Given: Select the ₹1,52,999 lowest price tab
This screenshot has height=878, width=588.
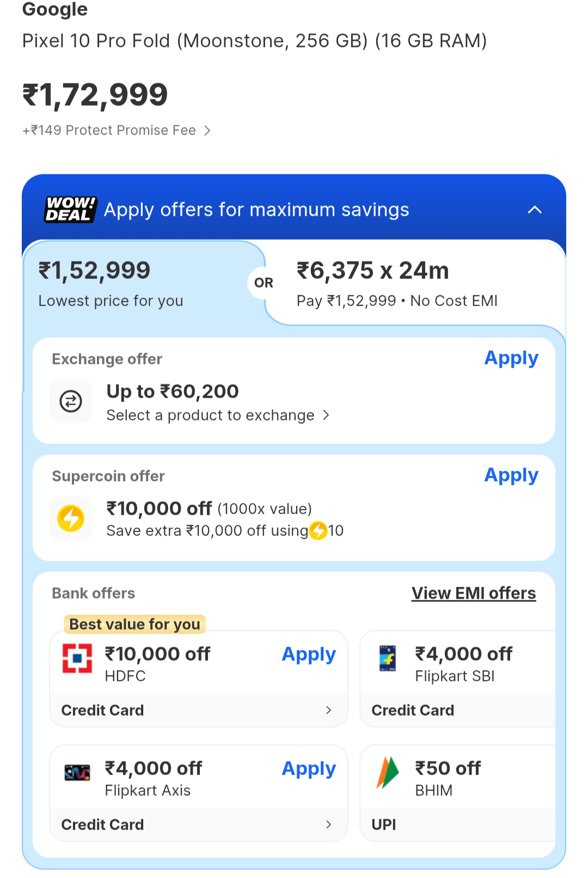Looking at the screenshot, I should coord(136,284).
